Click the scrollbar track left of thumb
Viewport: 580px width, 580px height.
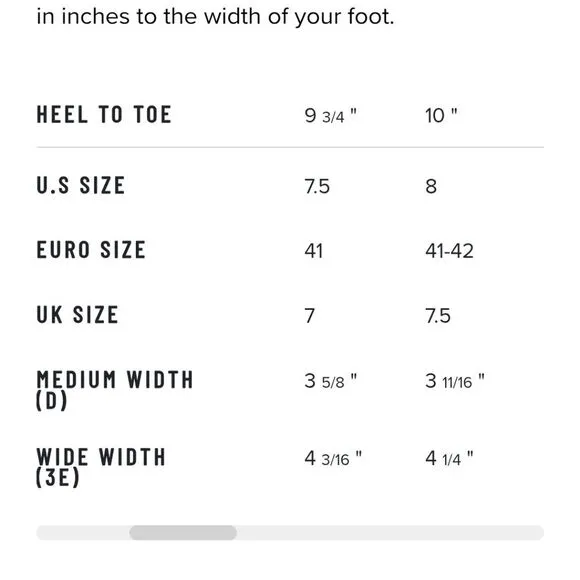point(83,533)
